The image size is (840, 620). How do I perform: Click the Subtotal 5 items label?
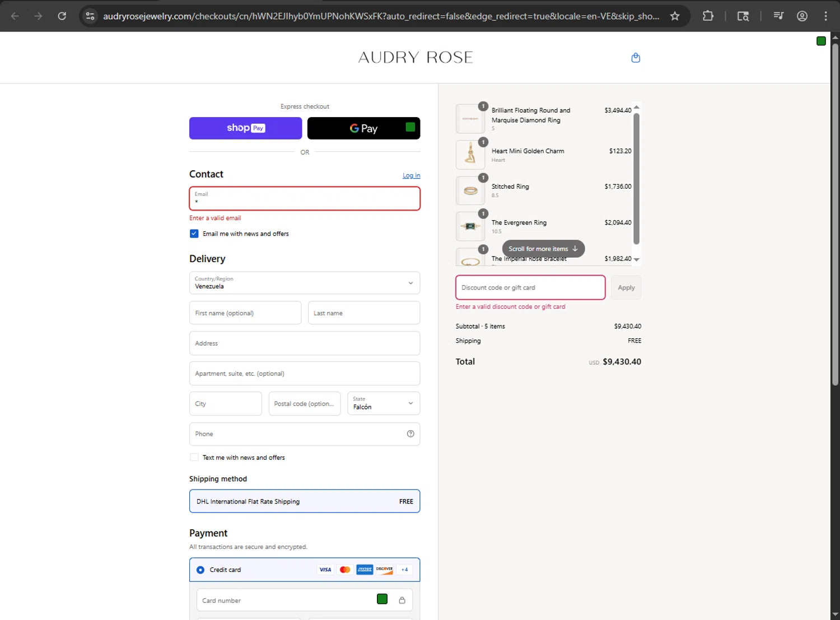tap(480, 326)
